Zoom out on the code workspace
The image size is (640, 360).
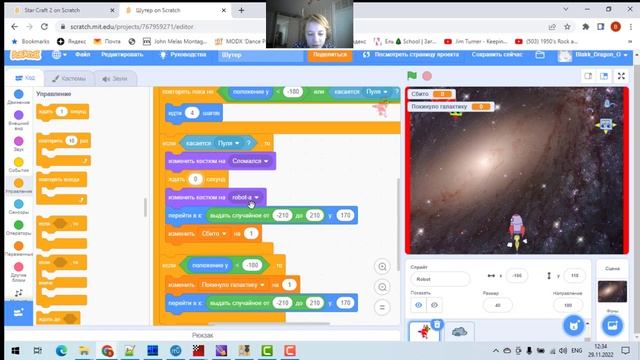(382, 287)
